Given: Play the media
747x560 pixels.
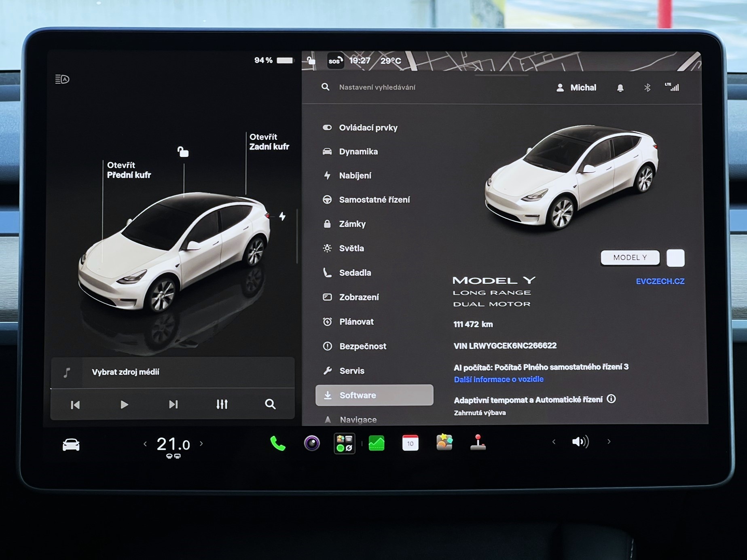Looking at the screenshot, I should point(124,404).
